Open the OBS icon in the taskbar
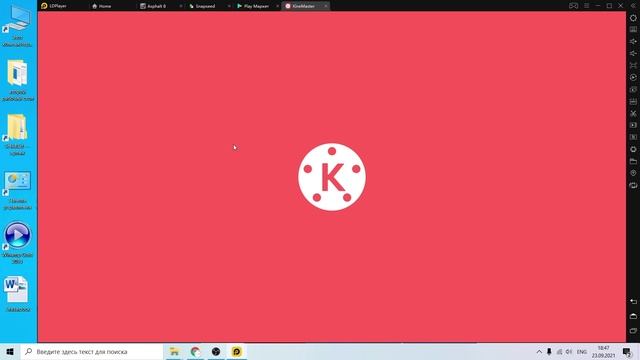 [216, 351]
